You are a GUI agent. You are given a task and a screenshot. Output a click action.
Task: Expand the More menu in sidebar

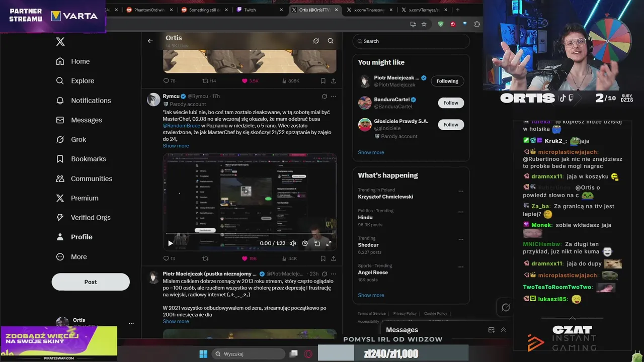[71, 257]
